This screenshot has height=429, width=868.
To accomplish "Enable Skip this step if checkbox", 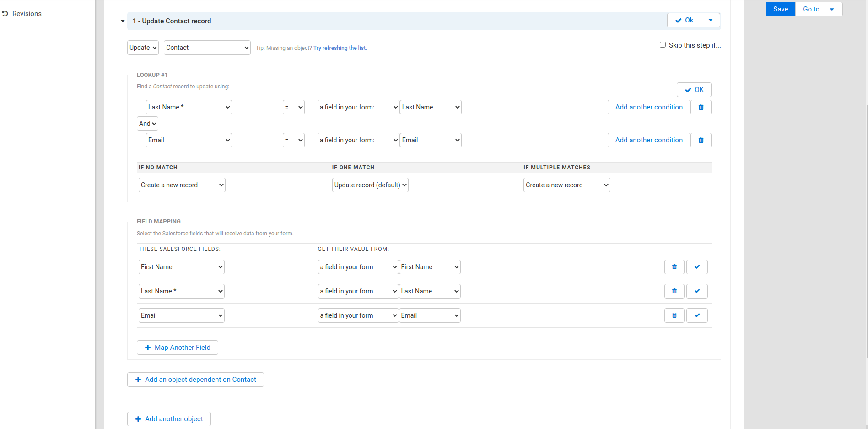I will [x=663, y=45].
